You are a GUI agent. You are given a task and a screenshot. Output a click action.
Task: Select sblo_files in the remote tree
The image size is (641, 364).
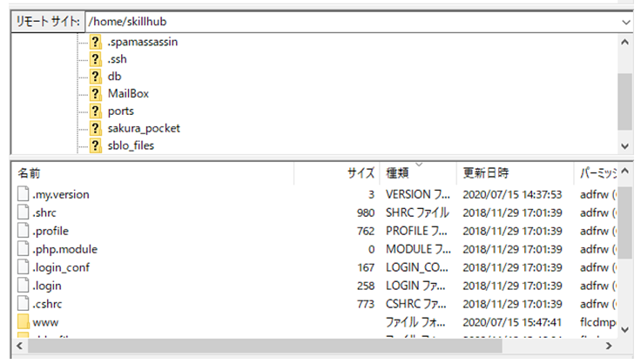tap(131, 145)
